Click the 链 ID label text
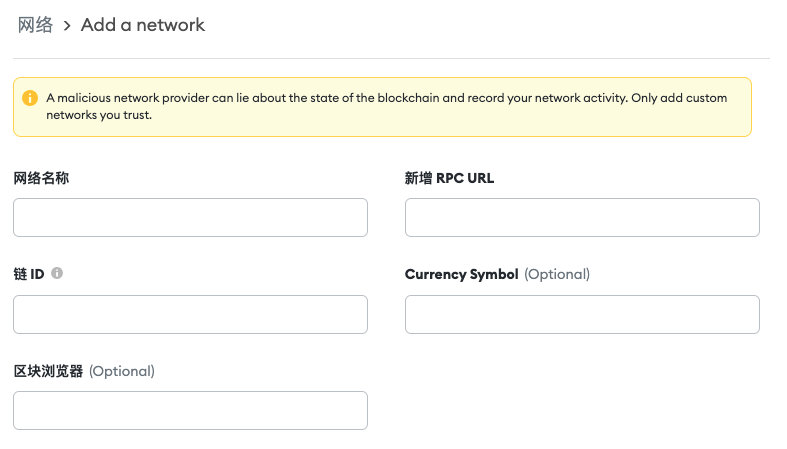This screenshot has height=449, width=787. pos(29,274)
